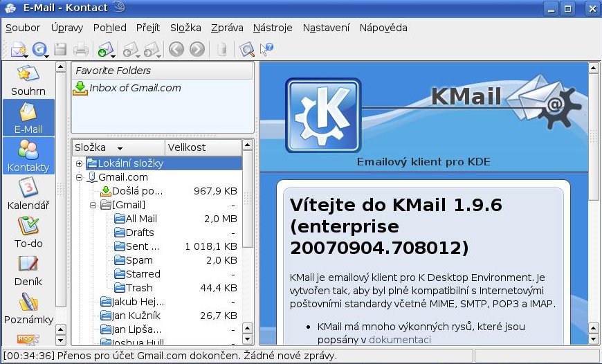Create a new message with toolbar icon
602x364 pixels.
(18, 50)
